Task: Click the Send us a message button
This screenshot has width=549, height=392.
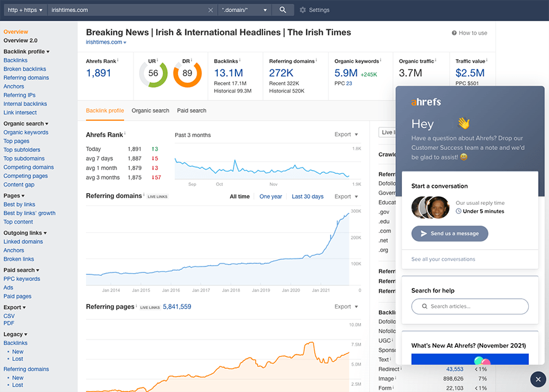Action: coord(450,233)
